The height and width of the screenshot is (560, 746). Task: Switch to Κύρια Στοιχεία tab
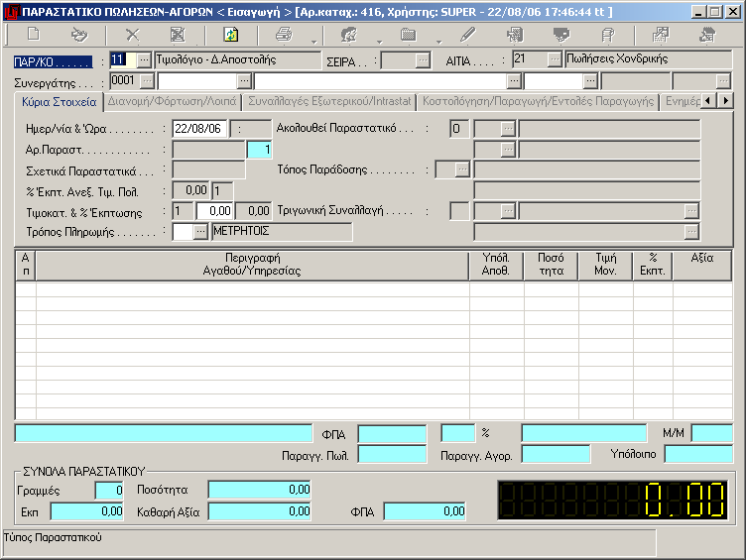(59, 102)
